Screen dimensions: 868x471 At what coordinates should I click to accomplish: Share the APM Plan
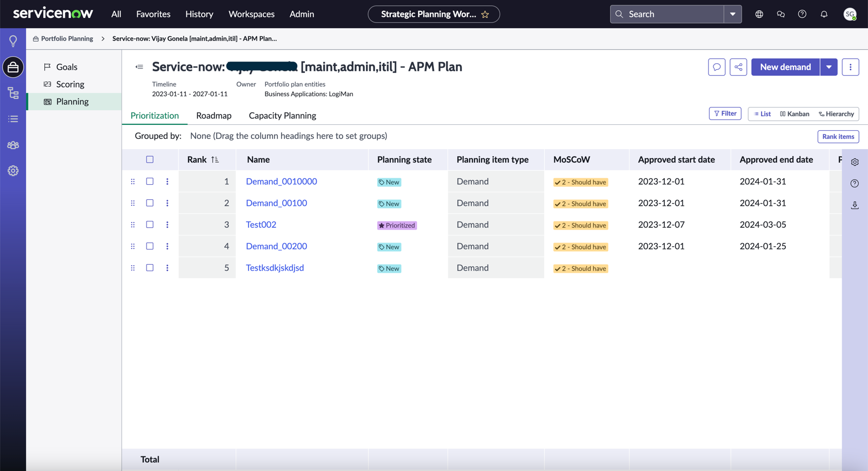tap(738, 67)
